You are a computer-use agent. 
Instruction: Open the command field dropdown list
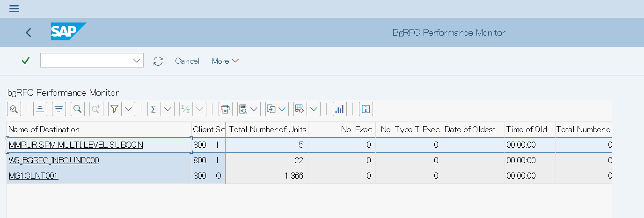(137, 60)
